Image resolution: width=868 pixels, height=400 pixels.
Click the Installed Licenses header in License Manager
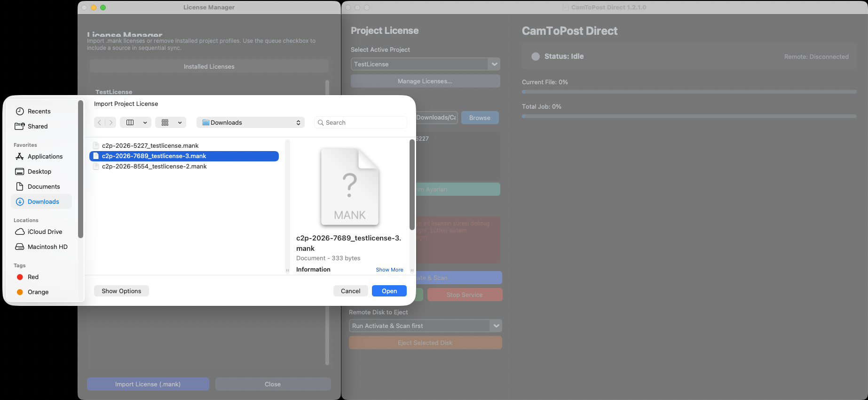click(x=209, y=66)
